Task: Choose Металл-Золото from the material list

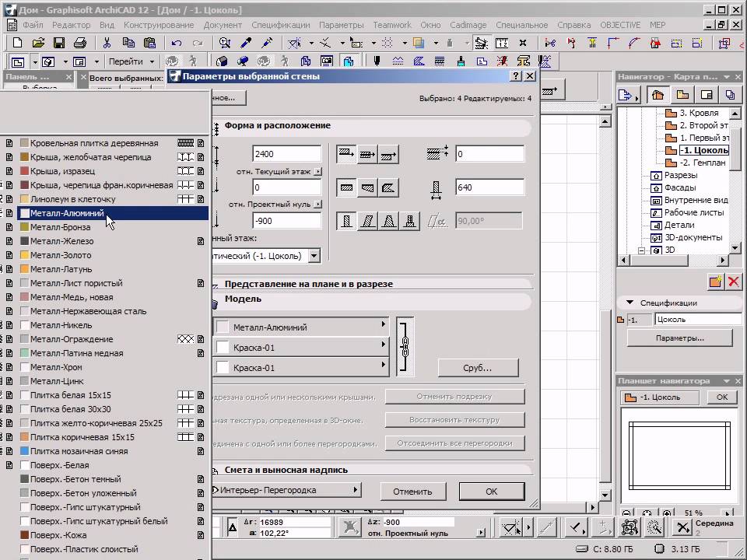Action: click(x=112, y=255)
